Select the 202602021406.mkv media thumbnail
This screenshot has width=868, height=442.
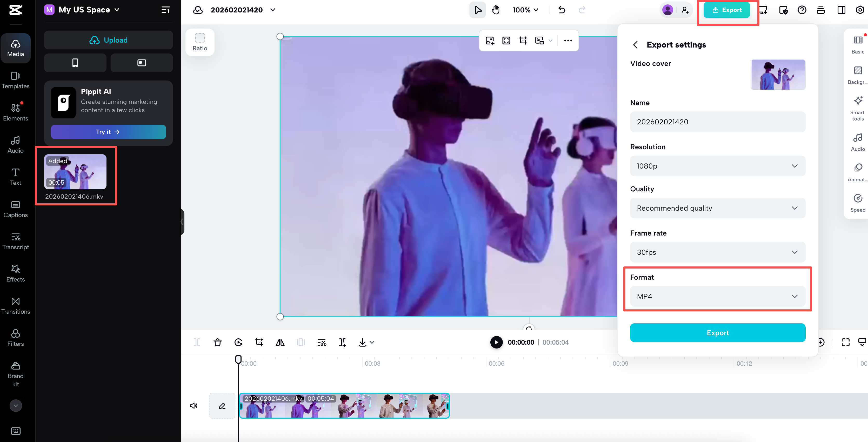tap(75, 172)
